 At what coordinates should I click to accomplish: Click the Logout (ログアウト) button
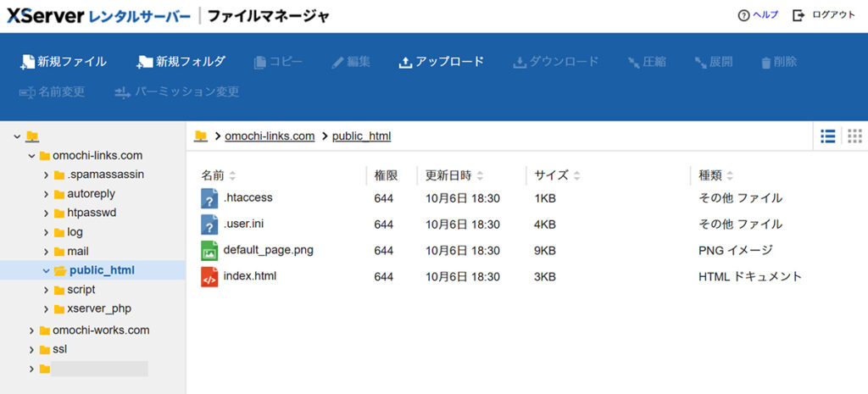coord(823,15)
